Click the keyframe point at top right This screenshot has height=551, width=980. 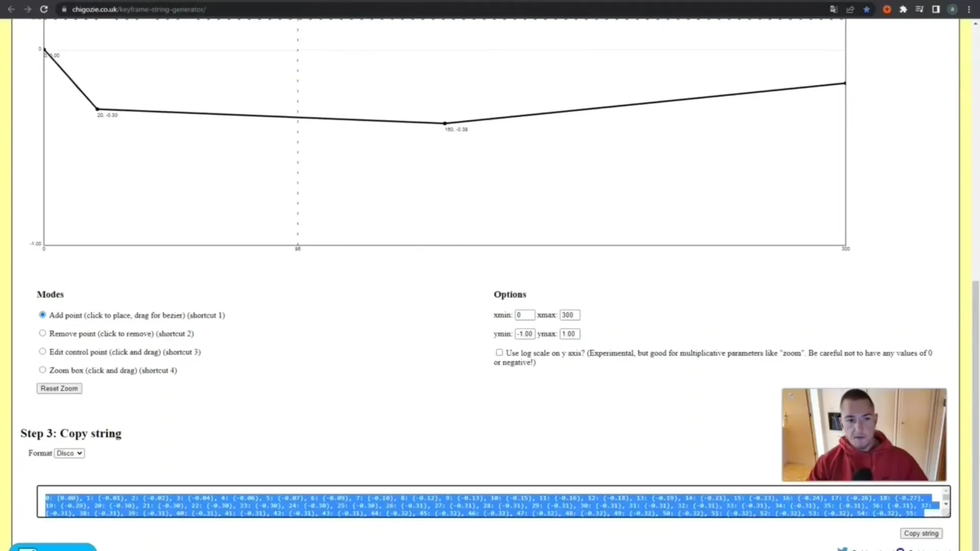844,84
